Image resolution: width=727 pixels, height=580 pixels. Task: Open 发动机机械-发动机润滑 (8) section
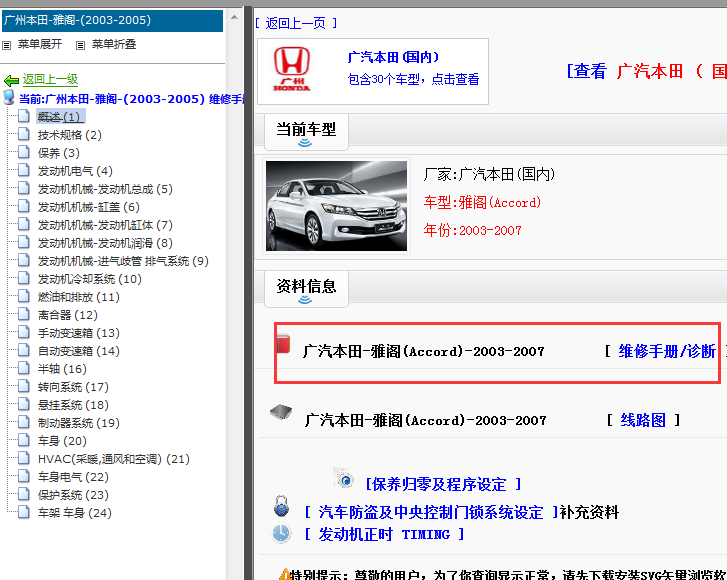coord(105,243)
